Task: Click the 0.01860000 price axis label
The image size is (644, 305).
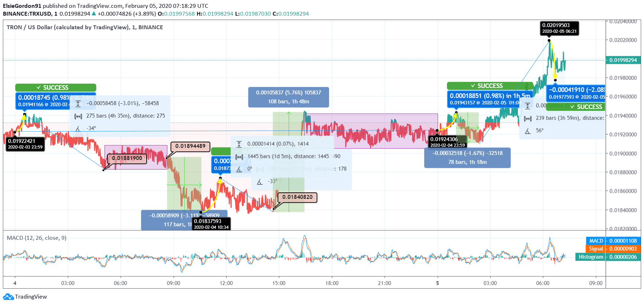Action: [623, 191]
